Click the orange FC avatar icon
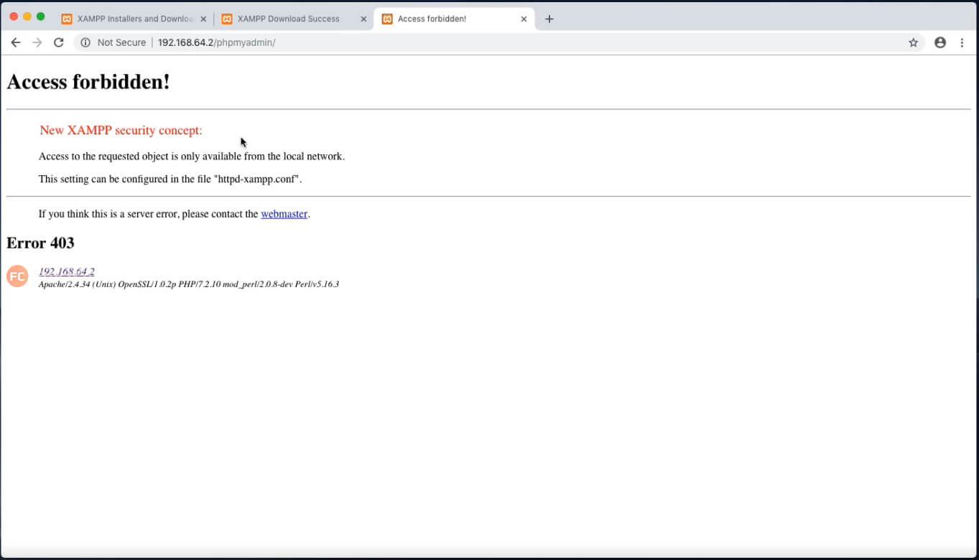This screenshot has height=560, width=979. [x=17, y=276]
